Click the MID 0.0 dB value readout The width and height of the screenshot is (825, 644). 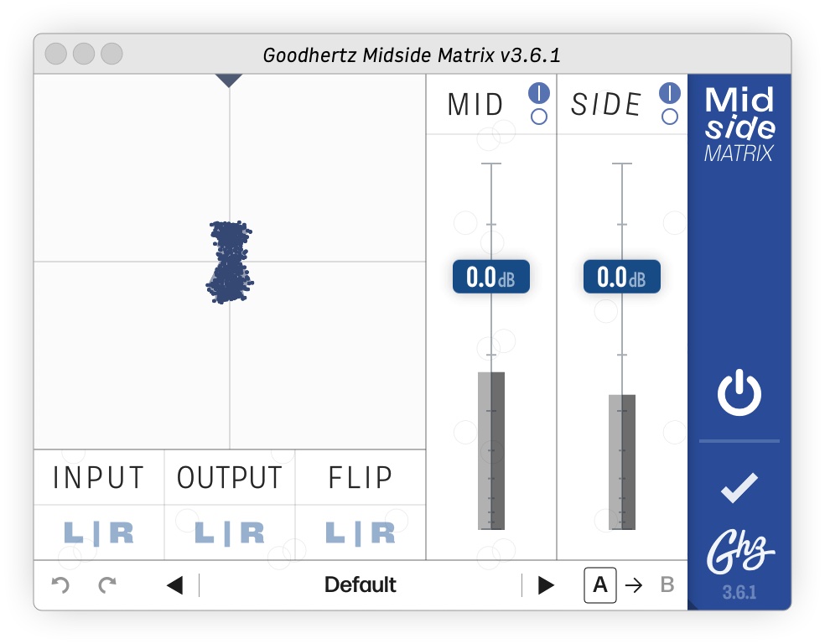coord(491,277)
